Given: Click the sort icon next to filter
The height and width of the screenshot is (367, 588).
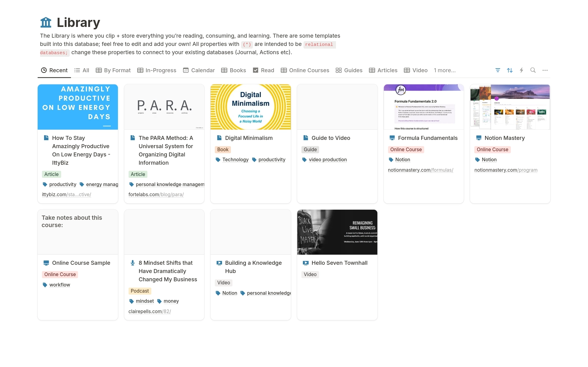Looking at the screenshot, I should tap(509, 70).
